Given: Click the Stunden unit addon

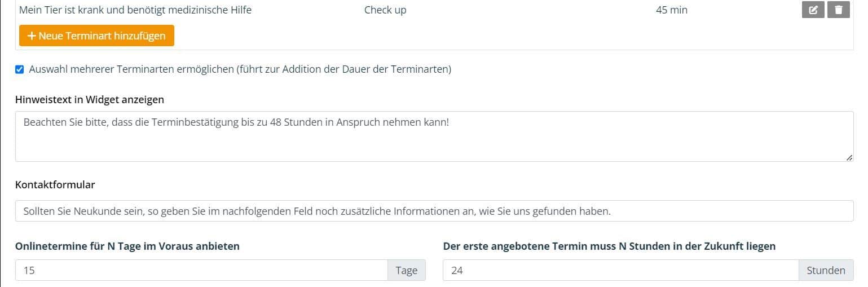Looking at the screenshot, I should coord(826,270).
